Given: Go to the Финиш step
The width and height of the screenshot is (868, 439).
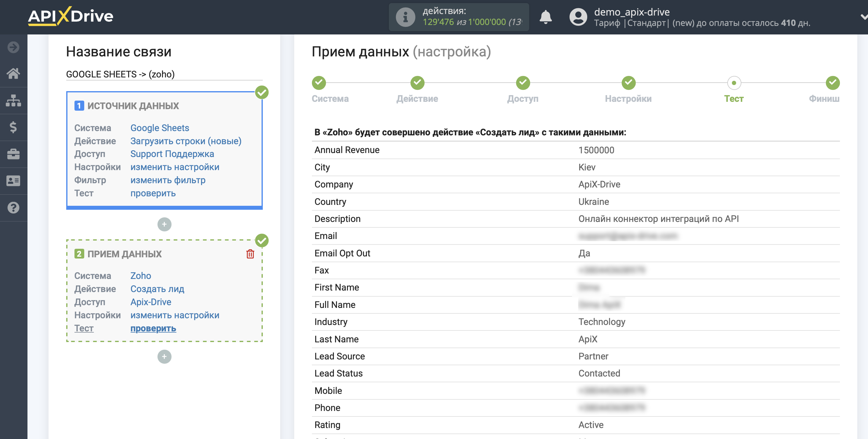Looking at the screenshot, I should 833,83.
